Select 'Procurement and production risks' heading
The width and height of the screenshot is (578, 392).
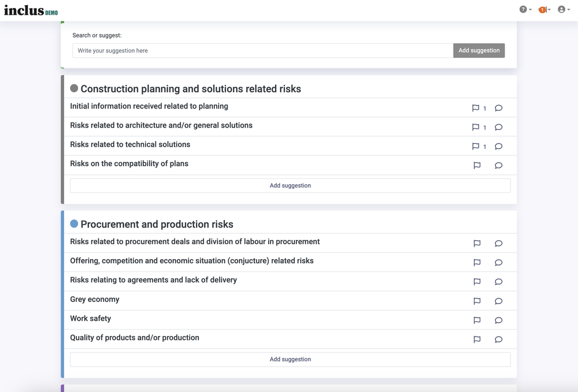click(157, 225)
